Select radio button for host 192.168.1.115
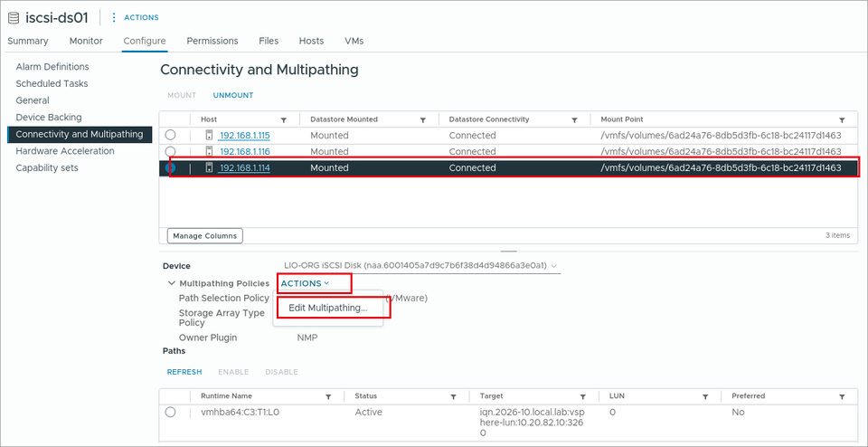Viewport: 868px width, 447px height. [171, 135]
